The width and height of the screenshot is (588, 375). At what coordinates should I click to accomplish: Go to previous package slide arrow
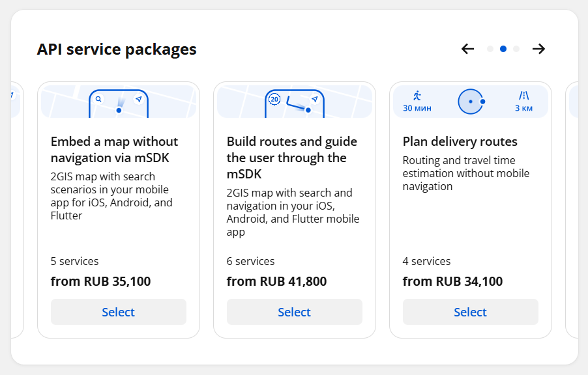coord(467,49)
